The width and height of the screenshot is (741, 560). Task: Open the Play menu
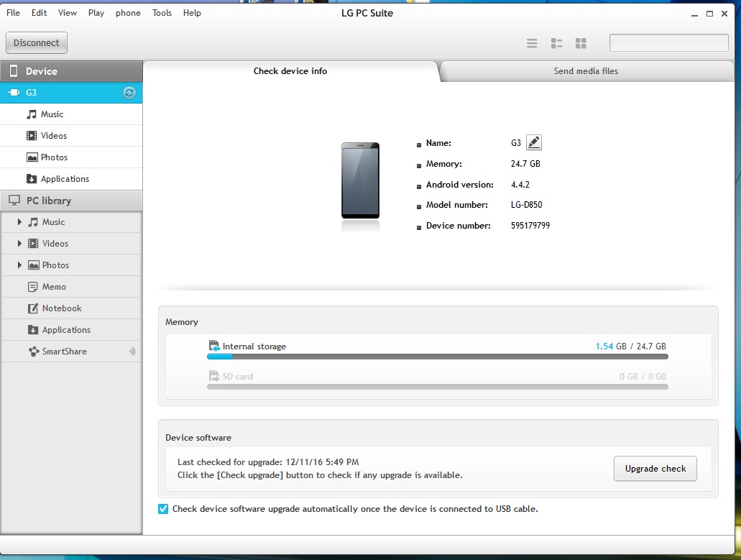click(x=96, y=13)
